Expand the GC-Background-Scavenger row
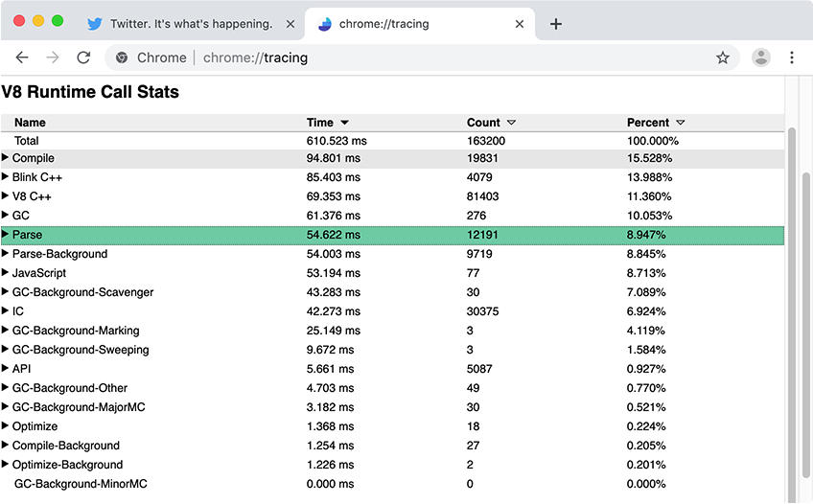 [x=6, y=292]
